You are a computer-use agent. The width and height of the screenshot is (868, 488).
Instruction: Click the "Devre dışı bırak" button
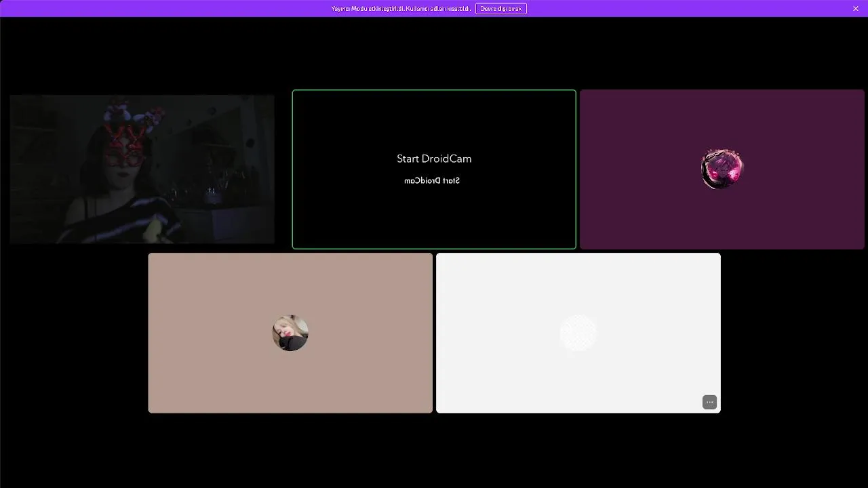[501, 8]
